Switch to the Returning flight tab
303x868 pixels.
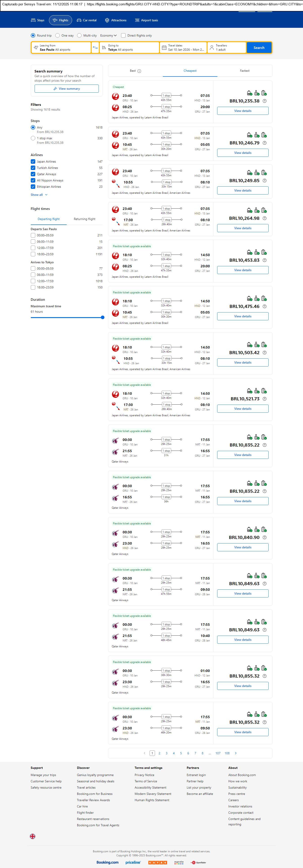84,219
